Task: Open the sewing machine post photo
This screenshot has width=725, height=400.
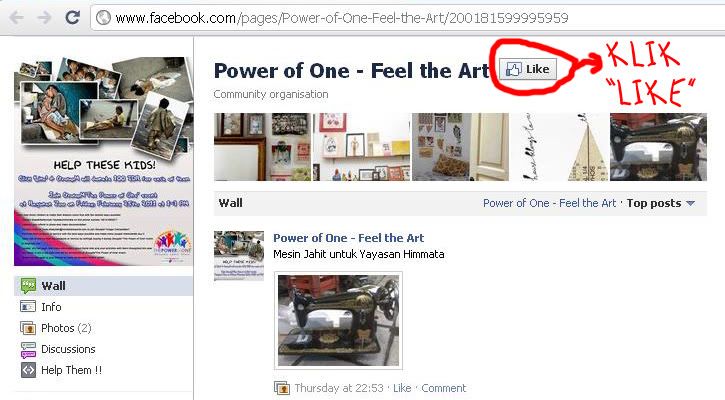Action: pyautogui.click(x=338, y=320)
